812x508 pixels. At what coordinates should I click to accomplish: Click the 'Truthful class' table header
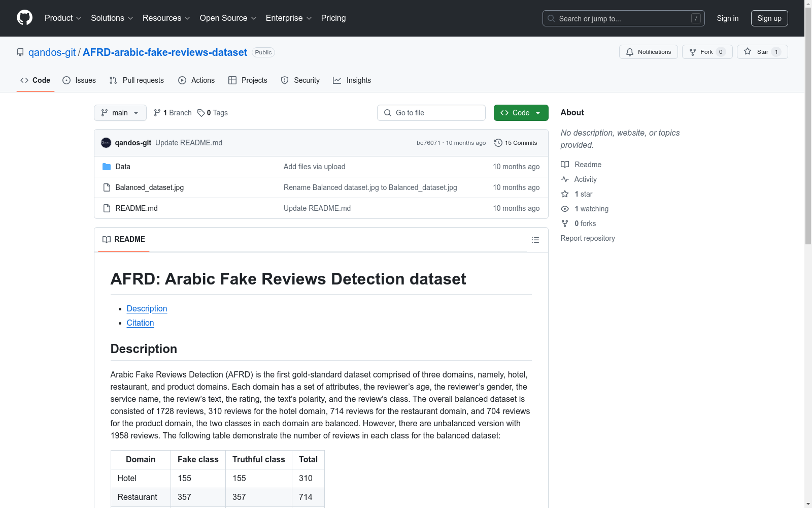point(259,460)
